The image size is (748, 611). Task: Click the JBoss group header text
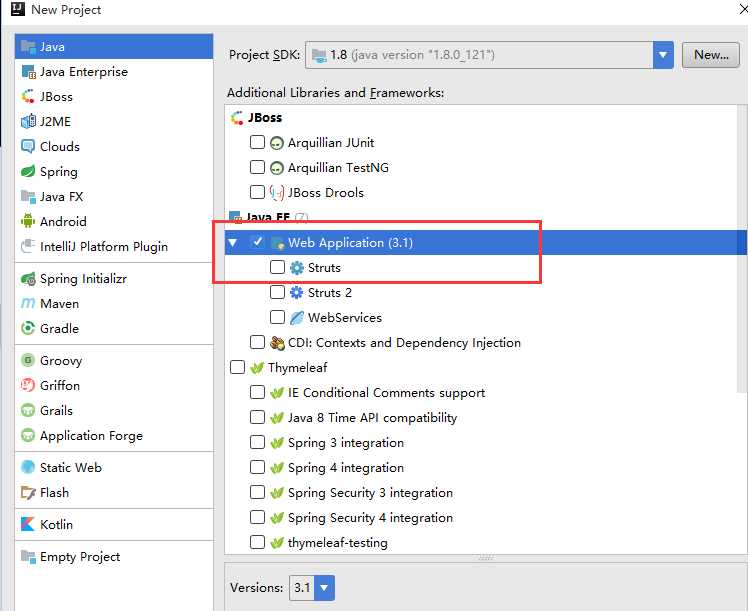(265, 117)
